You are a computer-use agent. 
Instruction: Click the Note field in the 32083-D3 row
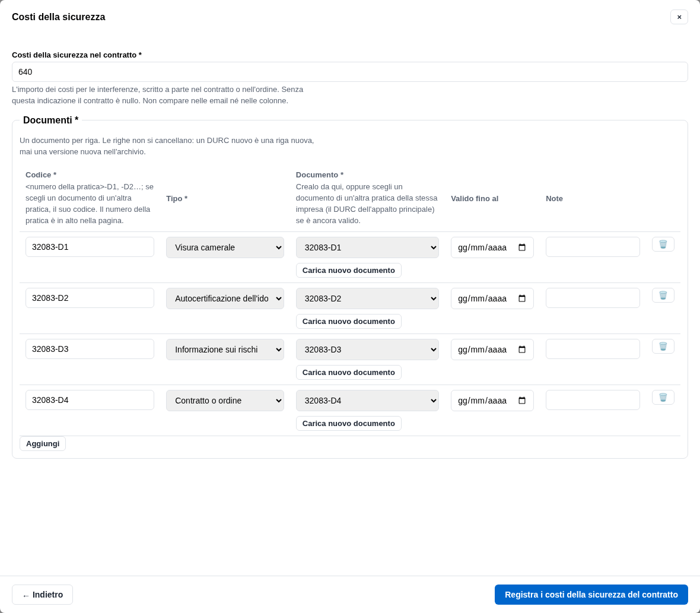(593, 349)
